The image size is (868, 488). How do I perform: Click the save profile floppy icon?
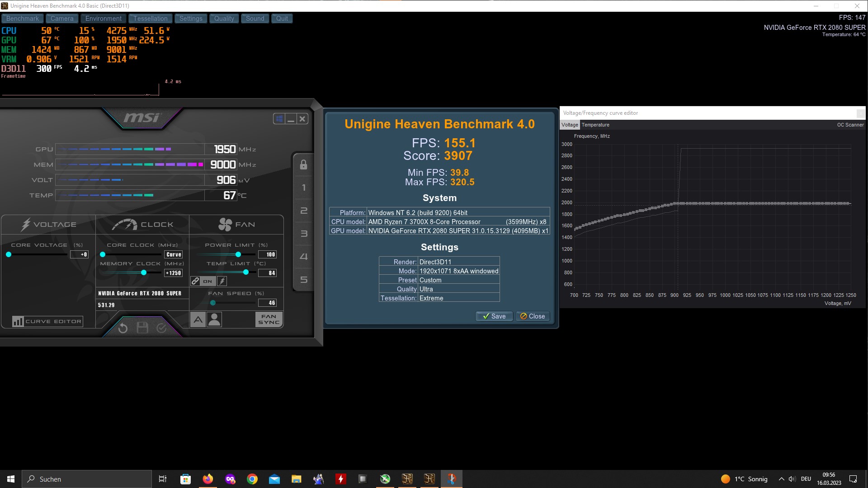tap(142, 328)
